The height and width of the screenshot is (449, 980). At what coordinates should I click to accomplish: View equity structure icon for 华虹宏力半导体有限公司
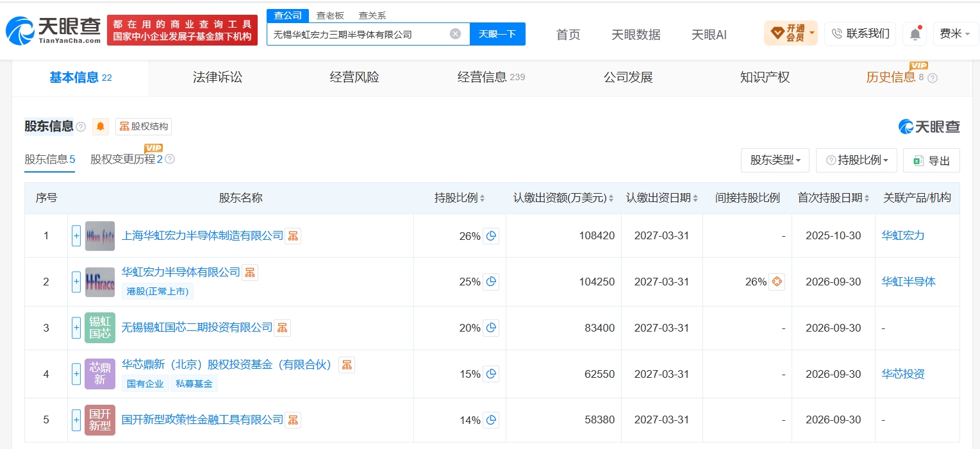click(x=250, y=273)
